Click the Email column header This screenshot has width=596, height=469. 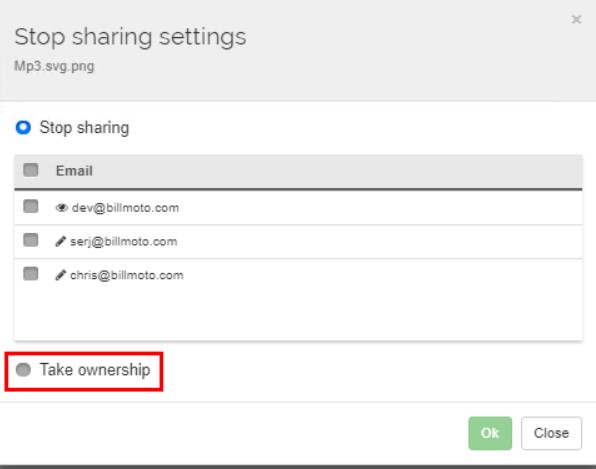pos(74,171)
